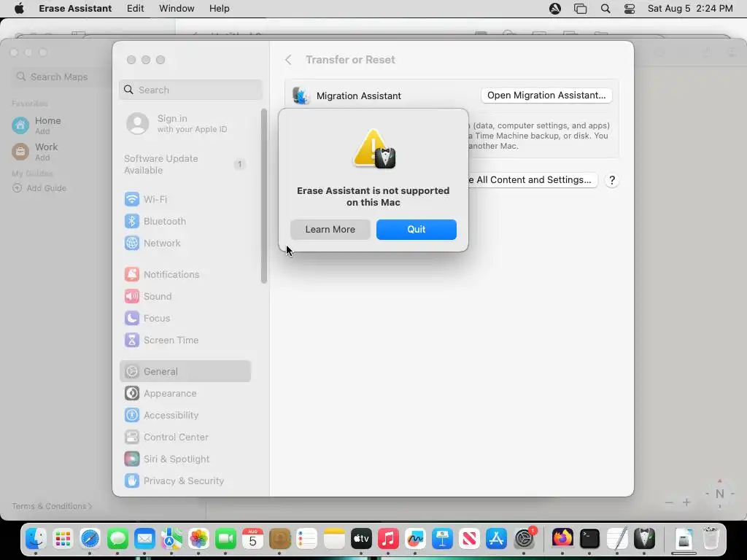Click the question mark help button
The height and width of the screenshot is (560, 747).
(612, 181)
